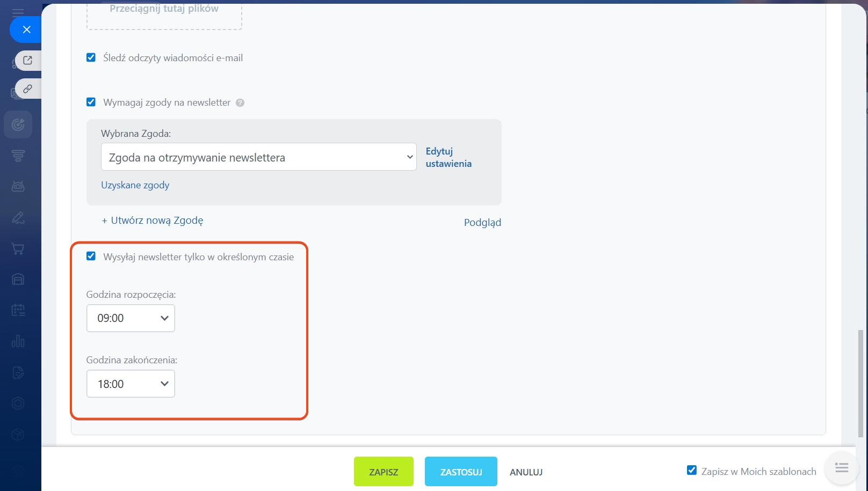Click '+ Utwórz nową Zgodę'
Screen dimensions: 868x491
pyautogui.click(x=153, y=221)
